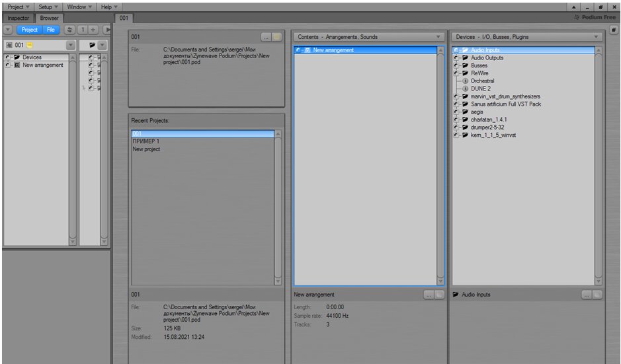
Task: Click Busses folder icon in Devices list
Action: click(x=466, y=65)
